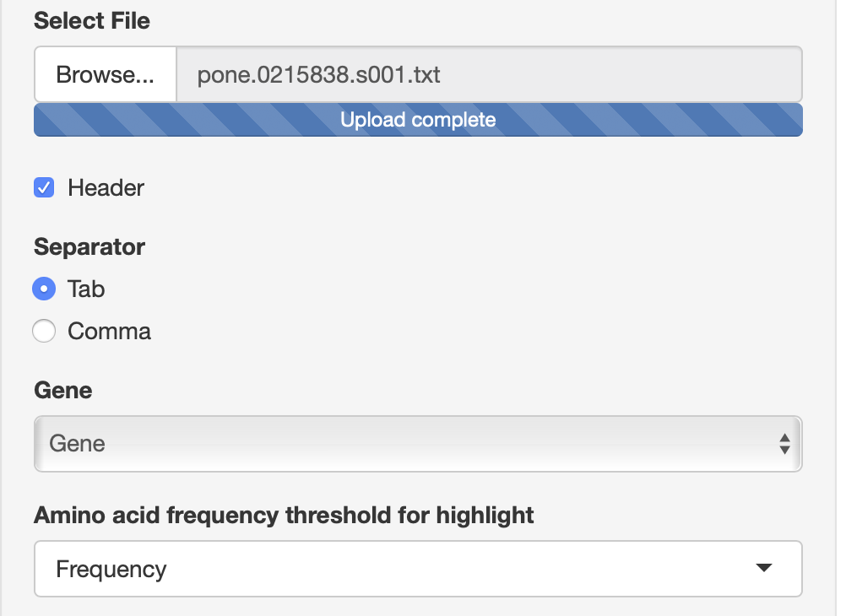The width and height of the screenshot is (846, 616).
Task: Expand the Frequency dropdown
Action: click(x=405, y=569)
